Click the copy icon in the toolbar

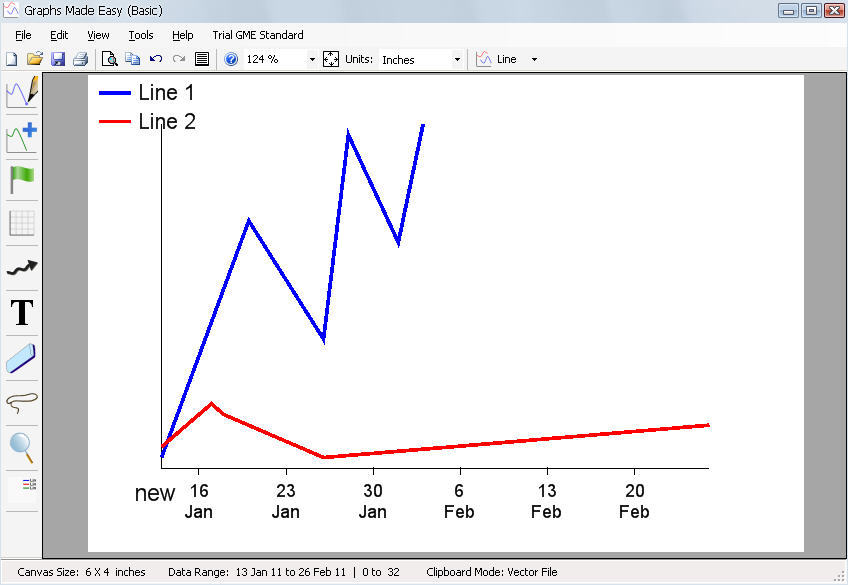click(x=133, y=59)
